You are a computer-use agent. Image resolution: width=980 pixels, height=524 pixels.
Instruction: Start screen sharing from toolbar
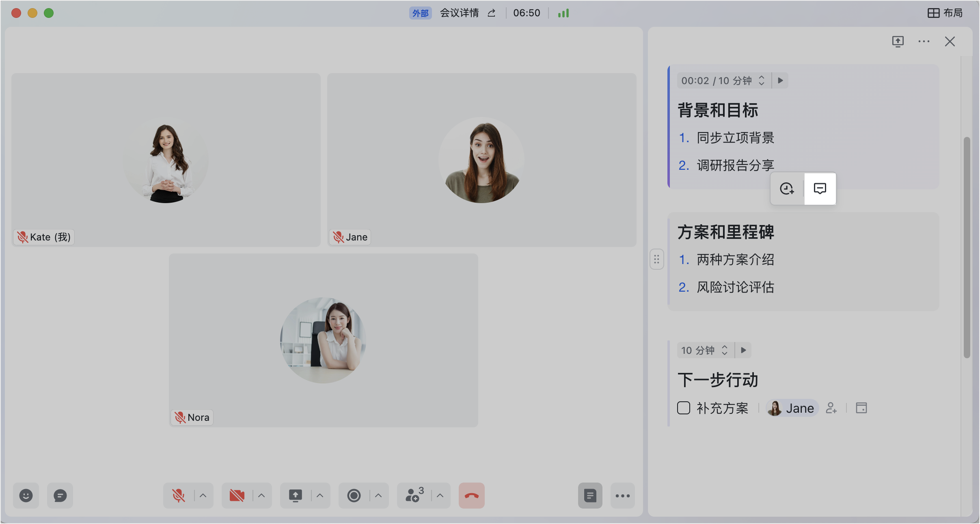(x=296, y=496)
